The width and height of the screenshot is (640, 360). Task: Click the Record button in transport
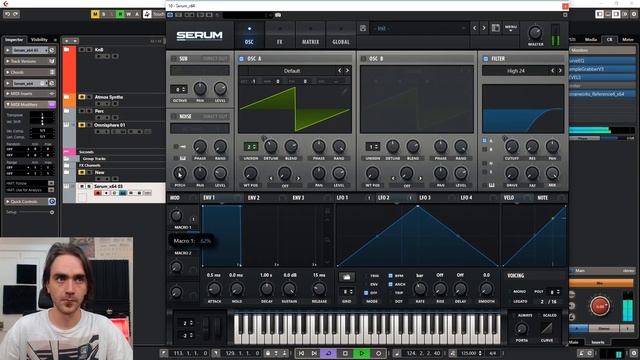tap(378, 353)
